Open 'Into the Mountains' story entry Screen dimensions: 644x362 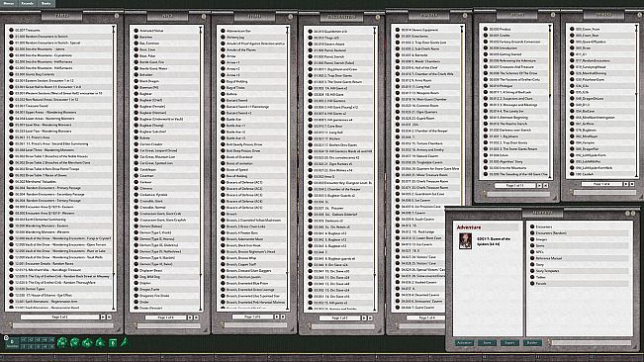516,168
